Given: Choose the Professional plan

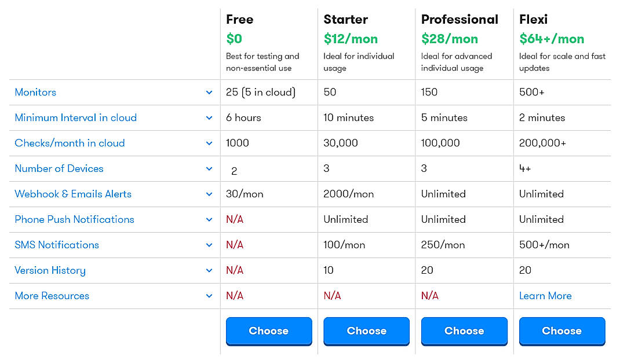Looking at the screenshot, I should (464, 330).
